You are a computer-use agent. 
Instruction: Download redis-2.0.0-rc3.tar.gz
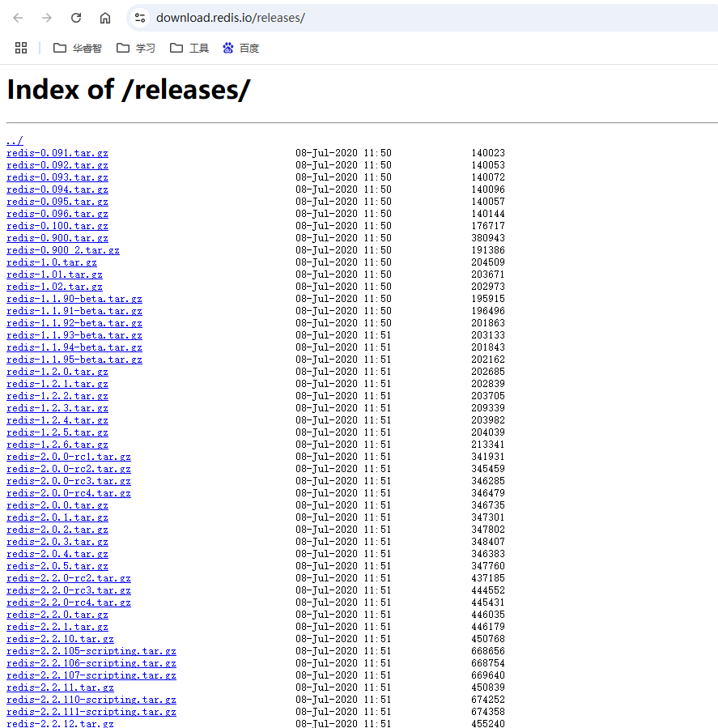[69, 480]
